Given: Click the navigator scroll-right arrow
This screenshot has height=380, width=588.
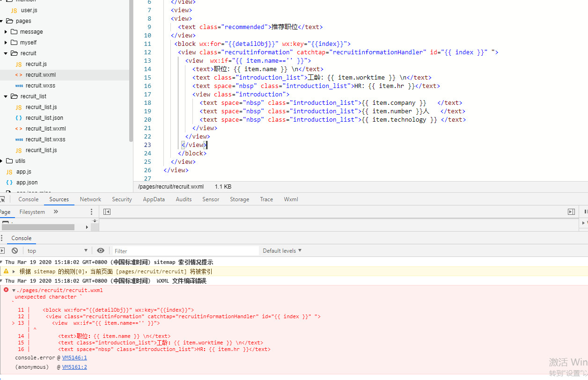Looking at the screenshot, I should click(x=87, y=227).
